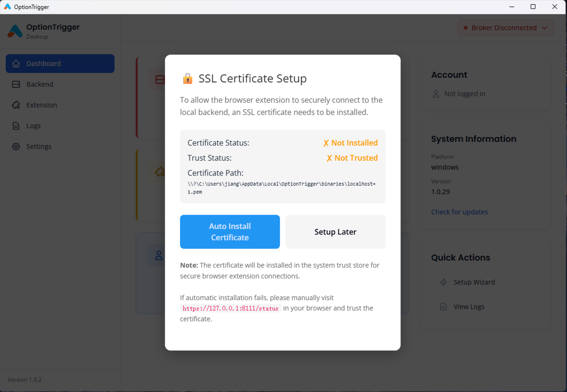Launch the Setup Wizard quick action

click(x=474, y=282)
